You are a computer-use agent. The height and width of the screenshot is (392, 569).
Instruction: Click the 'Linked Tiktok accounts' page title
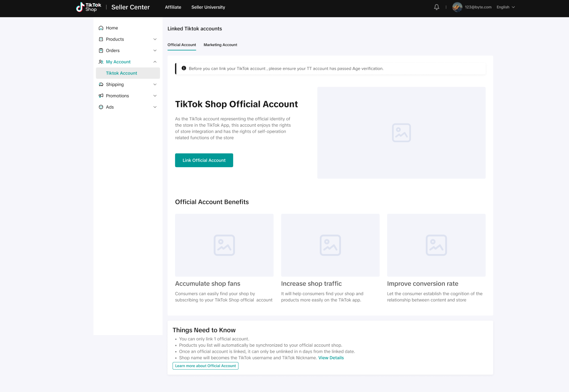(x=195, y=29)
